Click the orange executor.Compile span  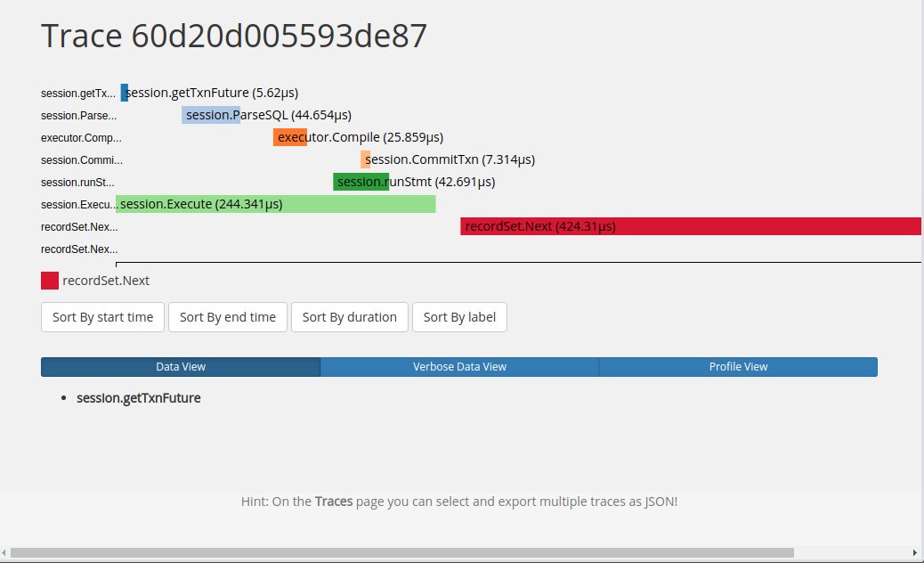(290, 136)
